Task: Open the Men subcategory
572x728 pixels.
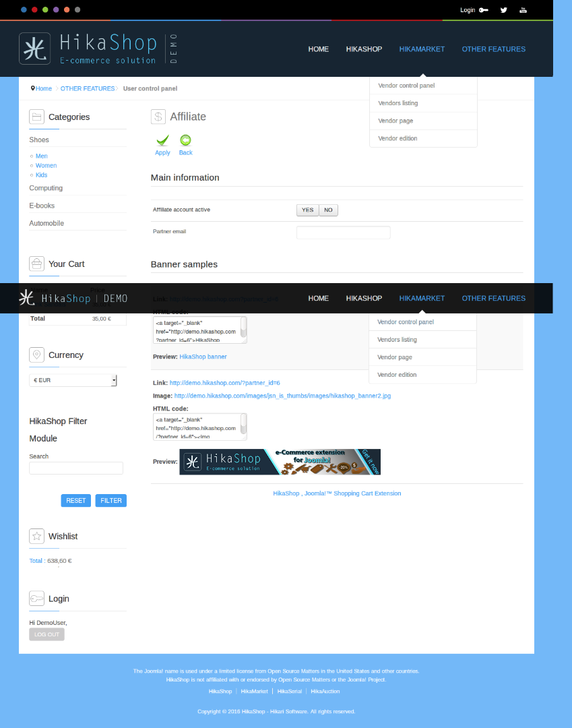Action: [41, 156]
